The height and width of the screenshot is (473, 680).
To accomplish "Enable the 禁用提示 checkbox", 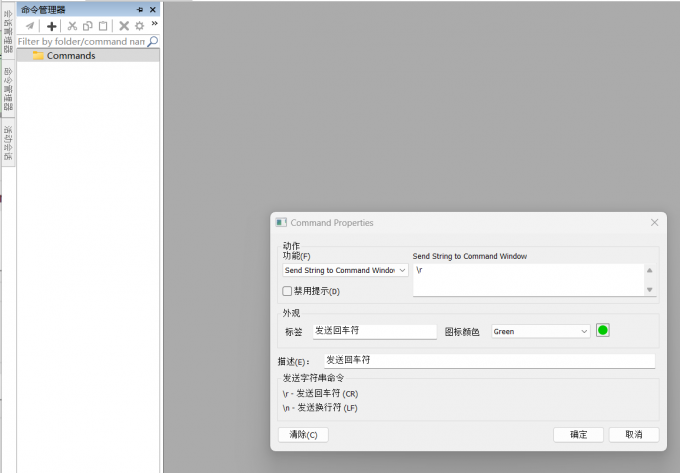I will click(x=288, y=291).
